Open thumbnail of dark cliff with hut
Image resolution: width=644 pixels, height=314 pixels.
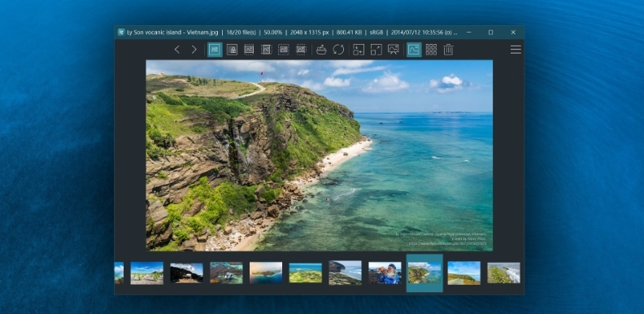(186, 273)
